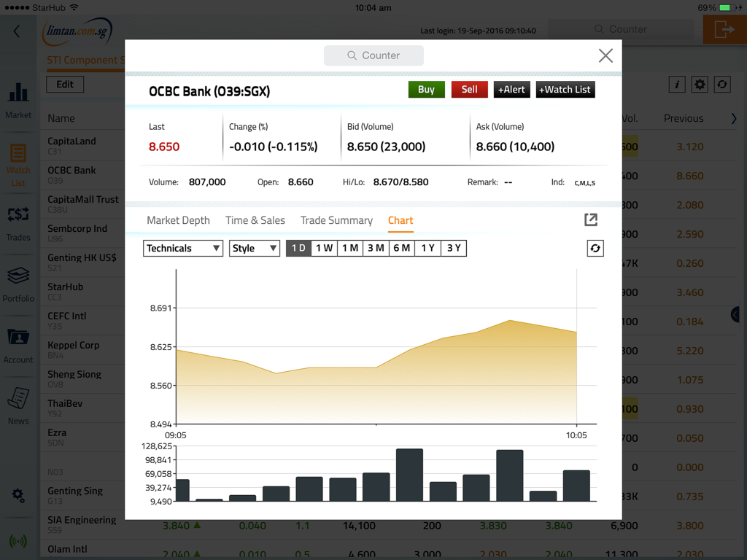The image size is (747, 560).
Task: Open the Trade Summary tab
Action: [336, 220]
